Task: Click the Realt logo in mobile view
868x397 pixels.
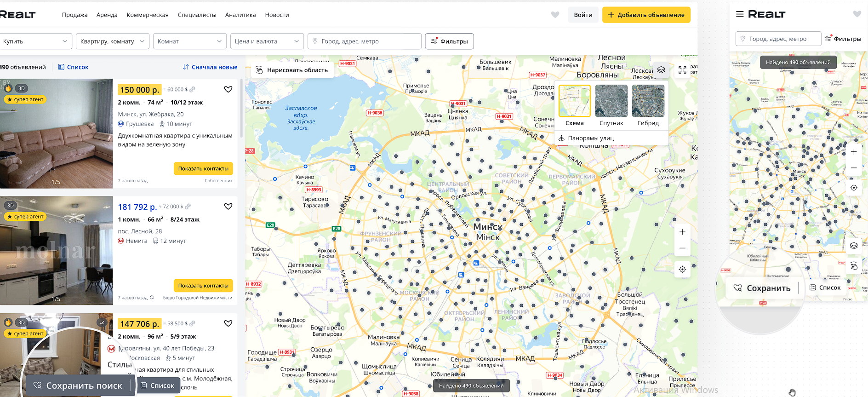Action: tap(766, 14)
